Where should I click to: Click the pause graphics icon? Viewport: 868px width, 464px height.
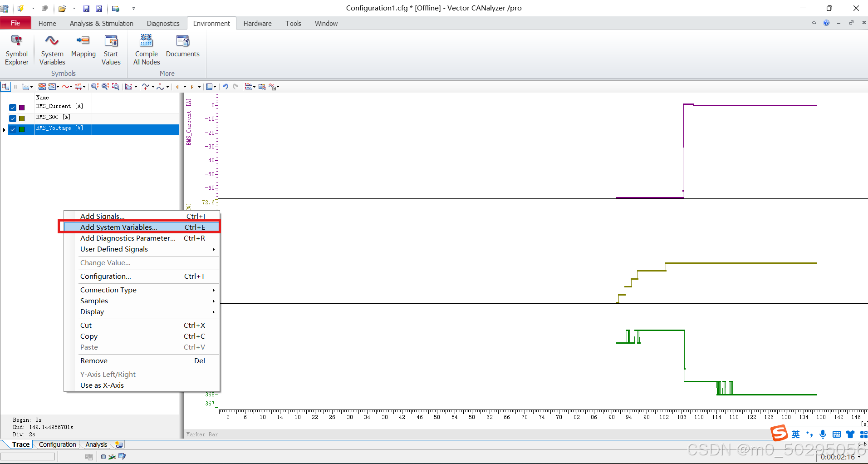[x=15, y=87]
